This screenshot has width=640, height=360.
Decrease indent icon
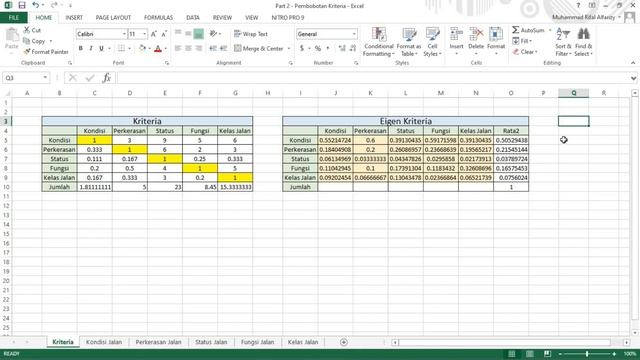click(x=213, y=48)
